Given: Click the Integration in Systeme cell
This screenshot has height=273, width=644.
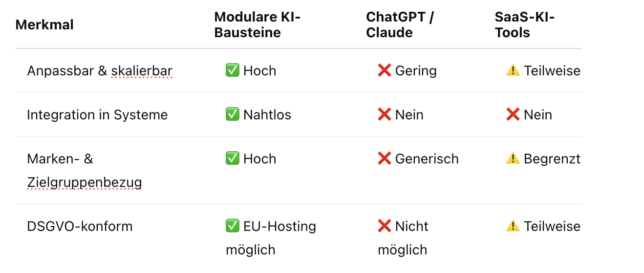Looking at the screenshot, I should click(97, 114).
